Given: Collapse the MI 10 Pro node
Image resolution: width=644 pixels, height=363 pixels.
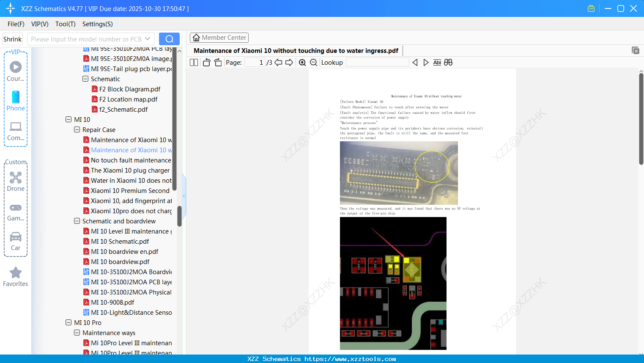Looking at the screenshot, I should [69, 322].
